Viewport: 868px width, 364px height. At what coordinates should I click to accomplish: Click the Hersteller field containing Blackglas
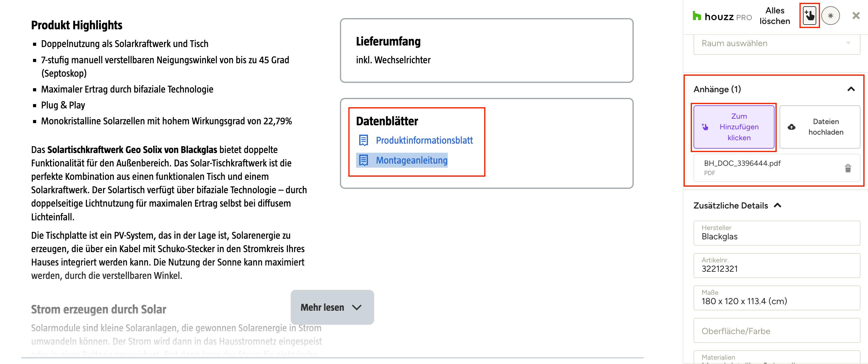pyautogui.click(x=777, y=233)
